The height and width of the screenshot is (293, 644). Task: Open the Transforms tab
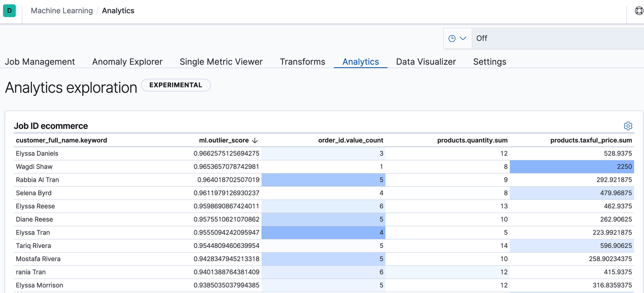tap(302, 62)
